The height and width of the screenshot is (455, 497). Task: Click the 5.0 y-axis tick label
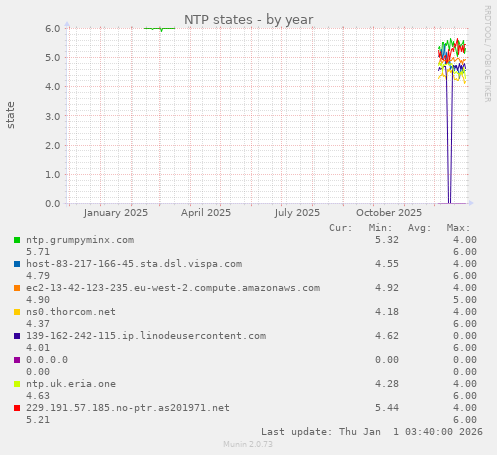click(53, 57)
